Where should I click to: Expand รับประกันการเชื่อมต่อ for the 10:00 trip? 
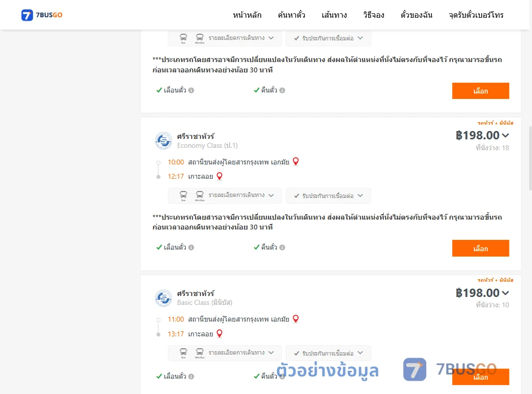pos(328,196)
